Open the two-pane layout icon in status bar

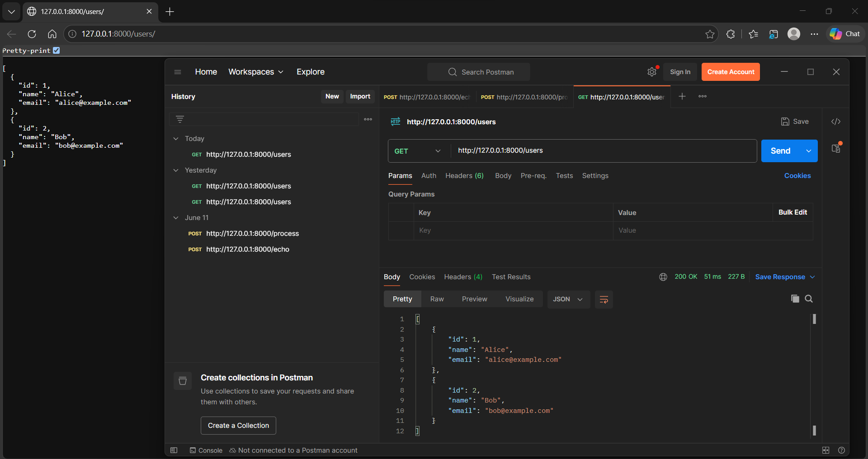tap(826, 450)
